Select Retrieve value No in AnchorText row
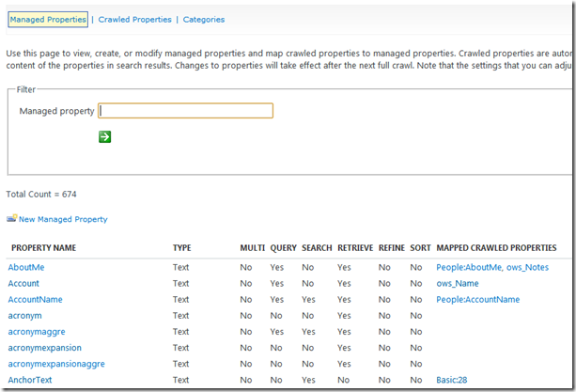 point(344,380)
